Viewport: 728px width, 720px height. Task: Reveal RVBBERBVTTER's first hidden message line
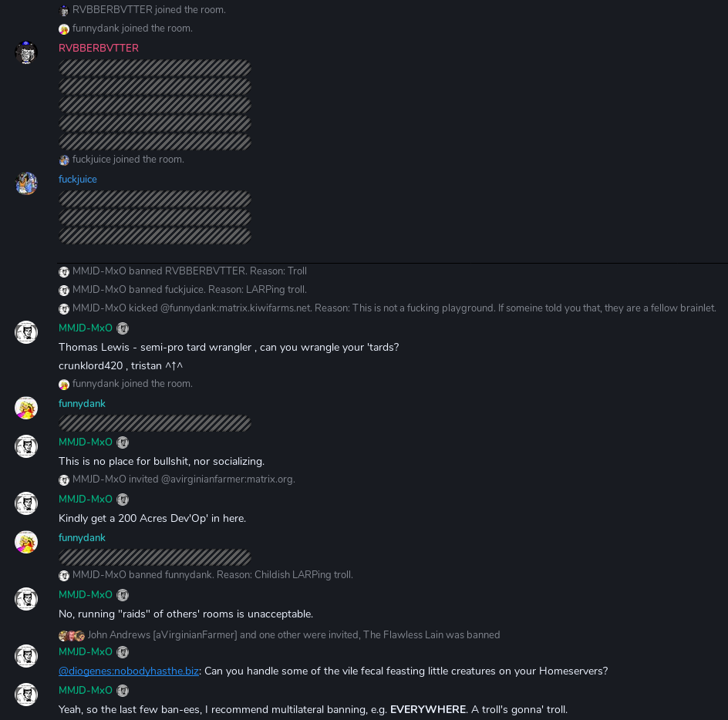tap(155, 68)
